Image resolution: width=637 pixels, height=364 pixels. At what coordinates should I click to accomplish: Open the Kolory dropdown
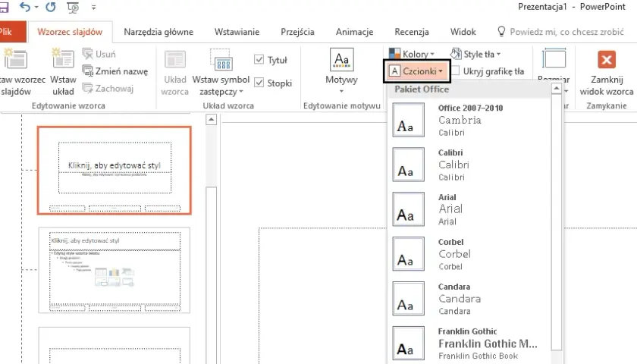tap(412, 54)
